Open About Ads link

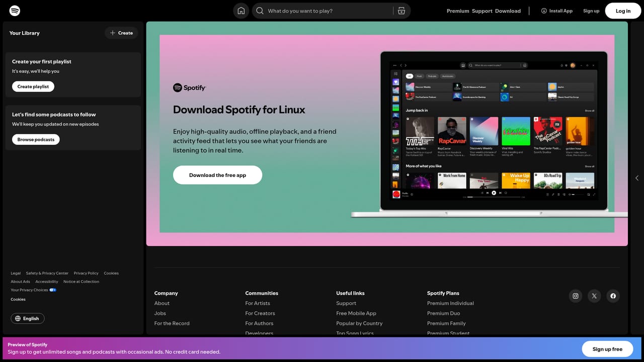20,282
